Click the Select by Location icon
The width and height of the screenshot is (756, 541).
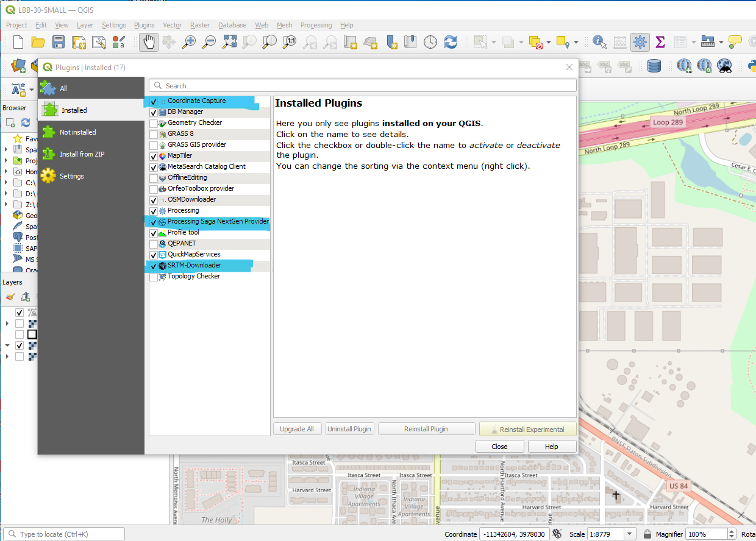point(563,42)
